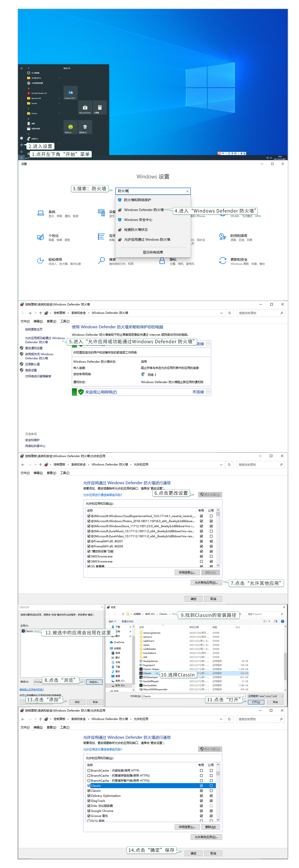Click the Outlook 2013 tile

click(x=70, y=93)
